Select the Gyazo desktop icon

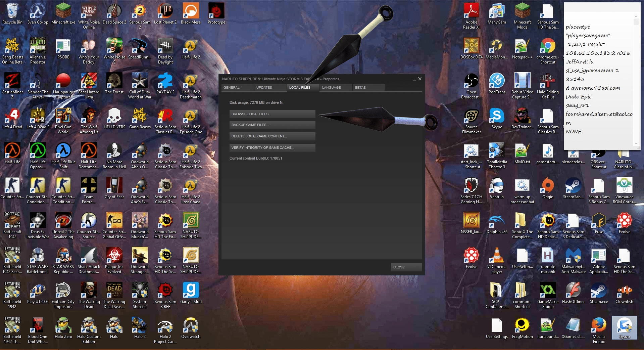[x=625, y=328]
